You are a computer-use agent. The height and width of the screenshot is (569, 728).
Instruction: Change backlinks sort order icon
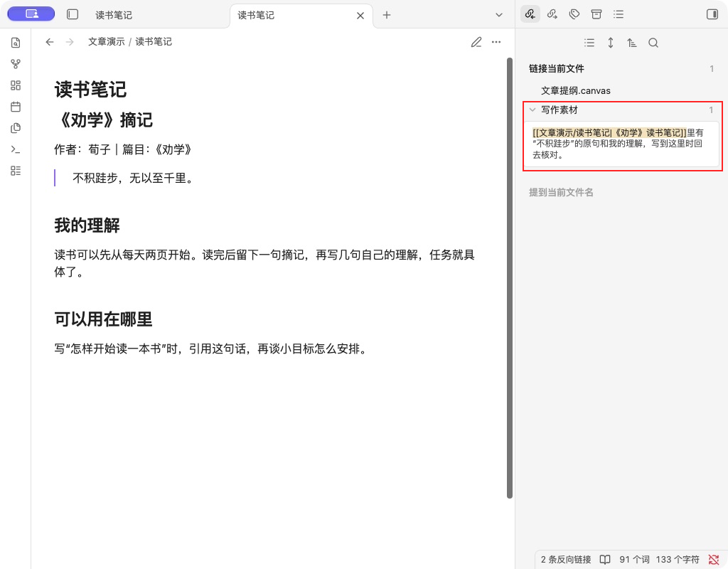coord(632,43)
